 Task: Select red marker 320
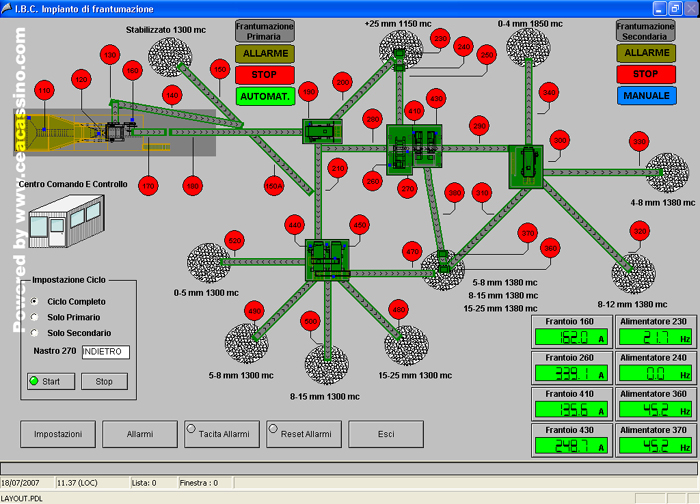click(640, 231)
